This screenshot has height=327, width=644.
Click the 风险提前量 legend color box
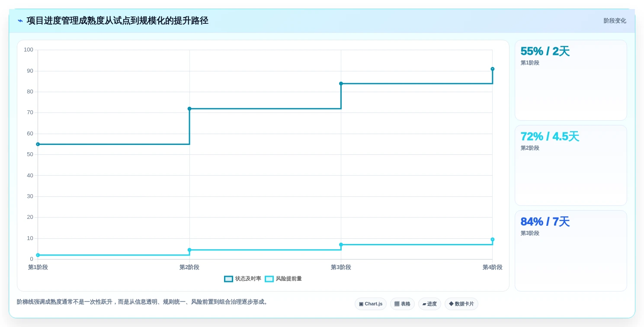269,279
